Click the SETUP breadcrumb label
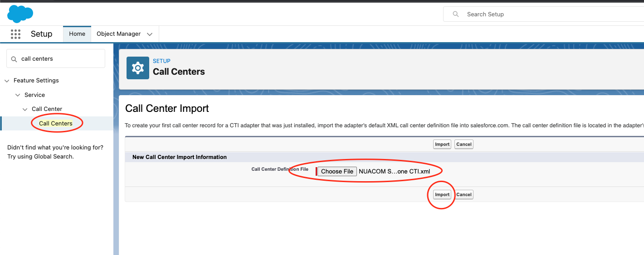Image resolution: width=644 pixels, height=255 pixels. point(161,61)
